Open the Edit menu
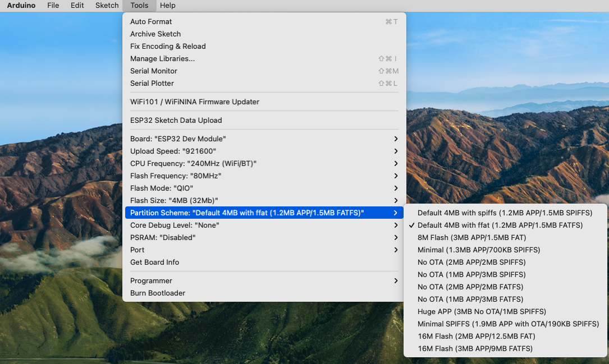 pyautogui.click(x=77, y=6)
